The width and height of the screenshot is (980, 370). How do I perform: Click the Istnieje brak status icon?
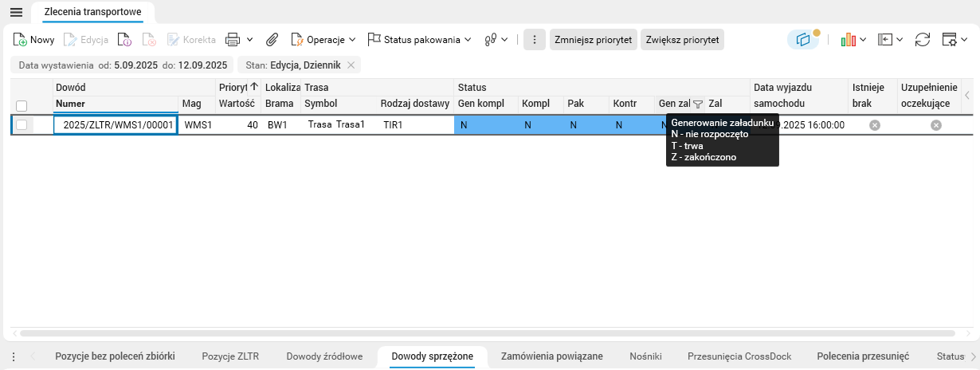pos(874,124)
